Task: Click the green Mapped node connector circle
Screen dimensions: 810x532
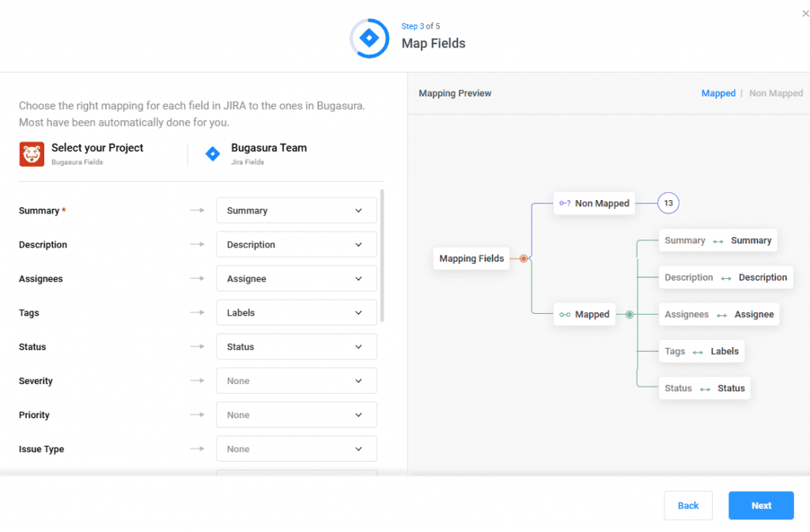Action: coord(630,315)
